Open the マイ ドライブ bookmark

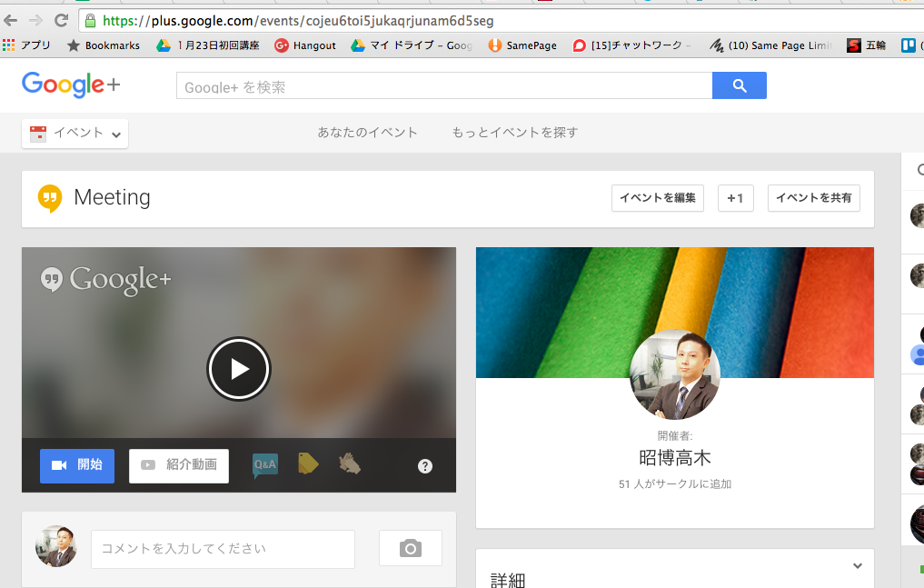[x=412, y=45]
